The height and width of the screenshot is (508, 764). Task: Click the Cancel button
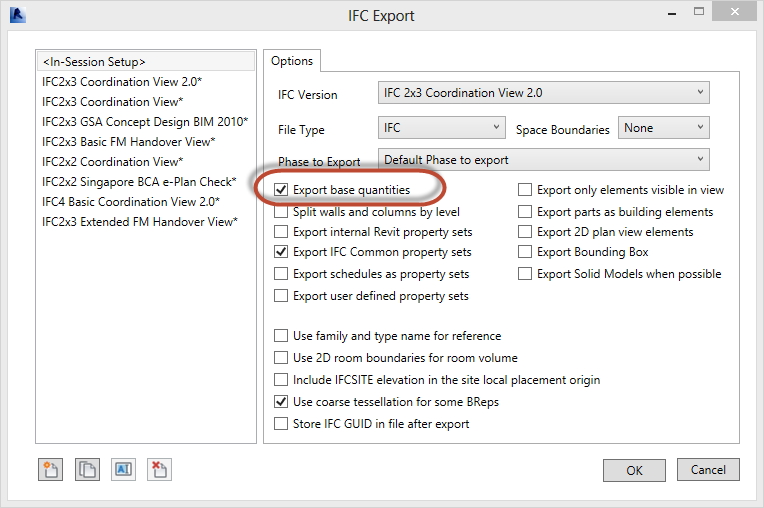coord(708,470)
